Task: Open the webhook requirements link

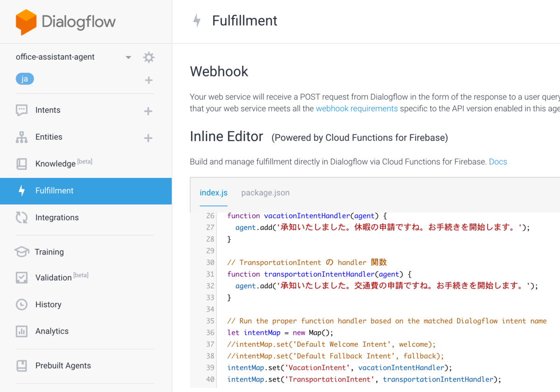Action: point(357,109)
